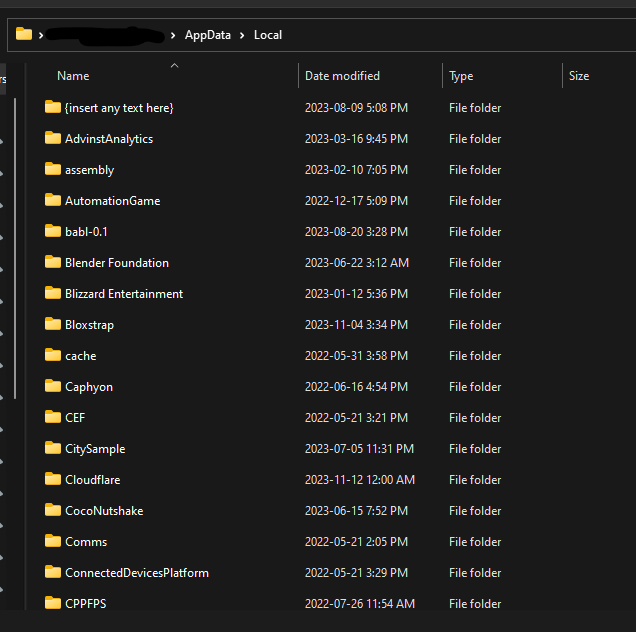
Task: Click the date 2023-08-09 5:08 PM
Action: click(x=357, y=108)
